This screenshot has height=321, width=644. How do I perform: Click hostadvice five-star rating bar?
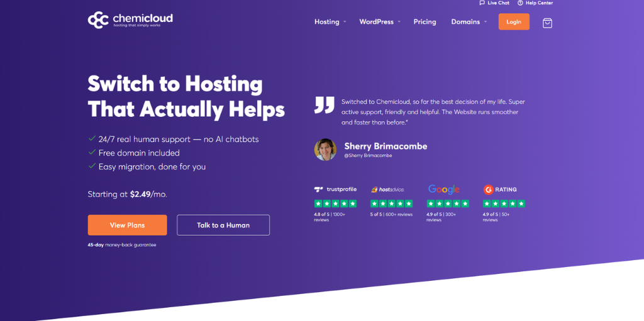tap(391, 204)
